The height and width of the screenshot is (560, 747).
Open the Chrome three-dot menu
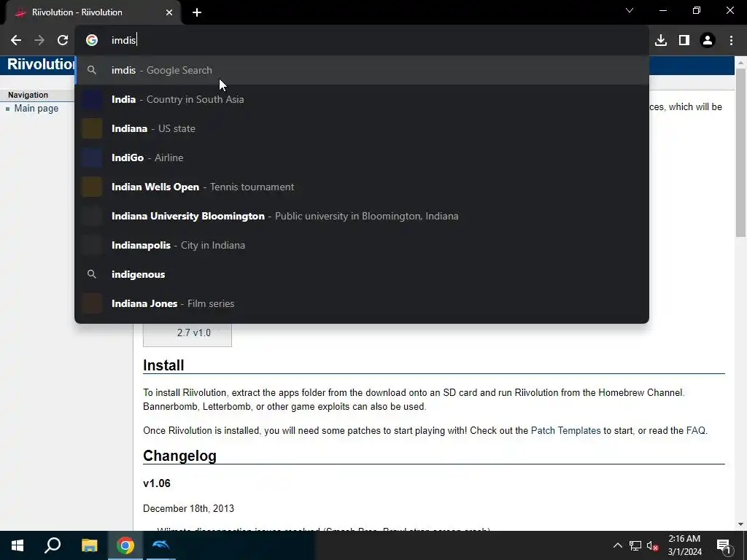(731, 41)
